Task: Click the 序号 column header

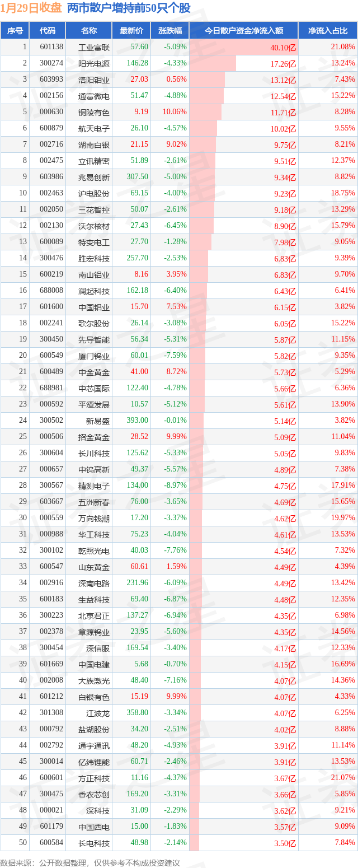Action: pyautogui.click(x=15, y=31)
